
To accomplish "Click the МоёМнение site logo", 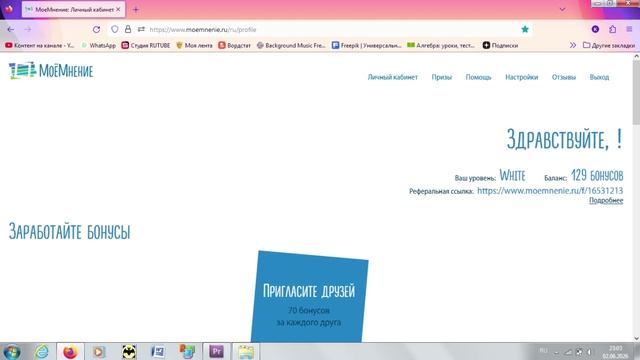I will [51, 70].
